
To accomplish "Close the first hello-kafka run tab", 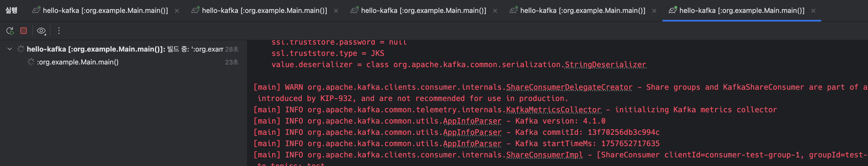I will [177, 11].
